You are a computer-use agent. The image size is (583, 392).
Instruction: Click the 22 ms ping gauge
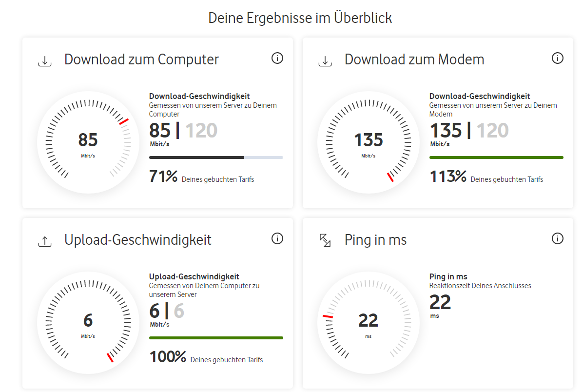tap(369, 323)
